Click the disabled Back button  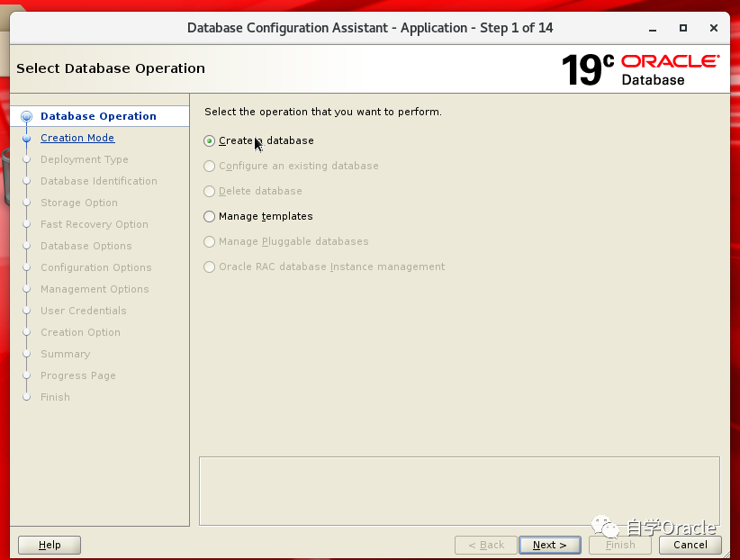[486, 545]
